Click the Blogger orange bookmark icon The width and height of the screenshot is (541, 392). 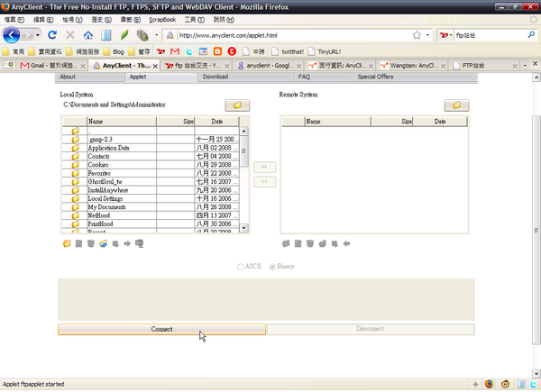click(217, 51)
